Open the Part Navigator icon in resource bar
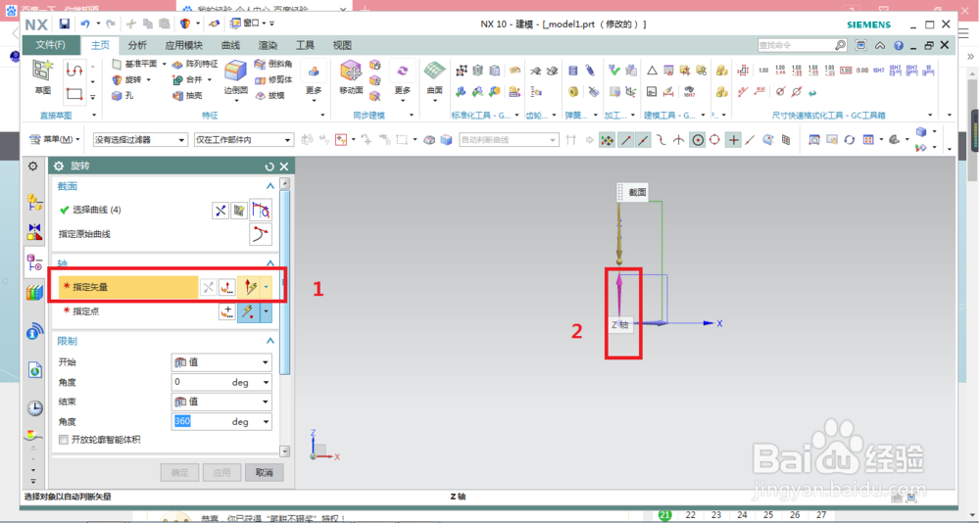Image resolution: width=980 pixels, height=523 pixels. click(34, 262)
